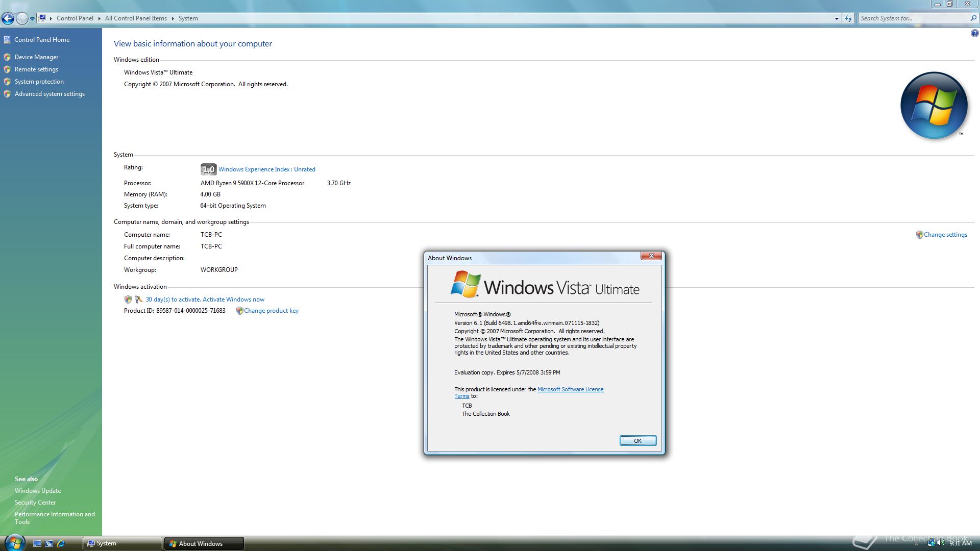Image resolution: width=980 pixels, height=551 pixels.
Task: Open address bar history dropdown arrow
Action: click(837, 18)
